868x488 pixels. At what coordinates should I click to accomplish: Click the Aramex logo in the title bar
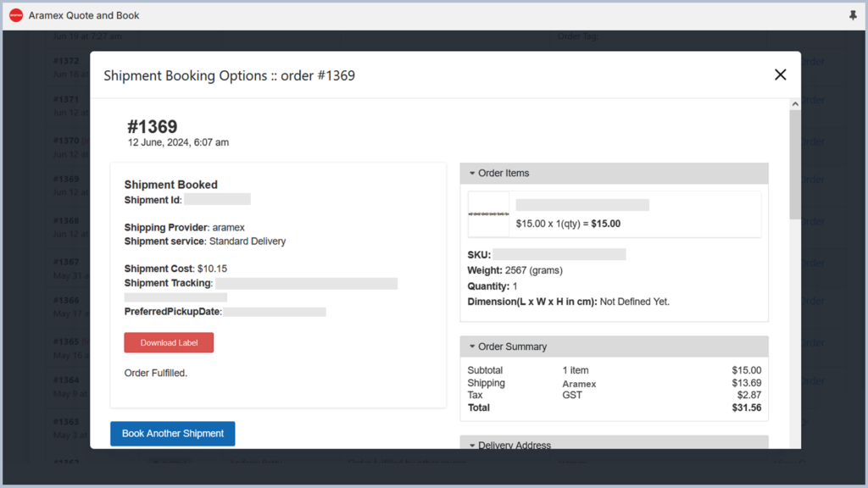tap(15, 14)
